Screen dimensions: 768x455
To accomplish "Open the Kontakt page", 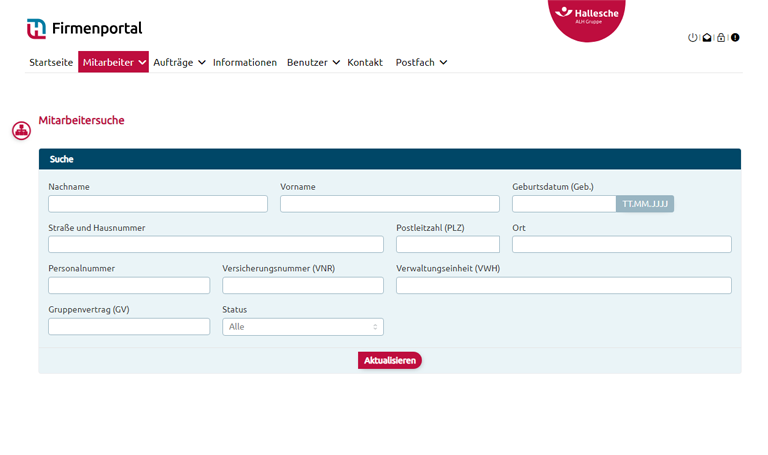I will pos(365,62).
